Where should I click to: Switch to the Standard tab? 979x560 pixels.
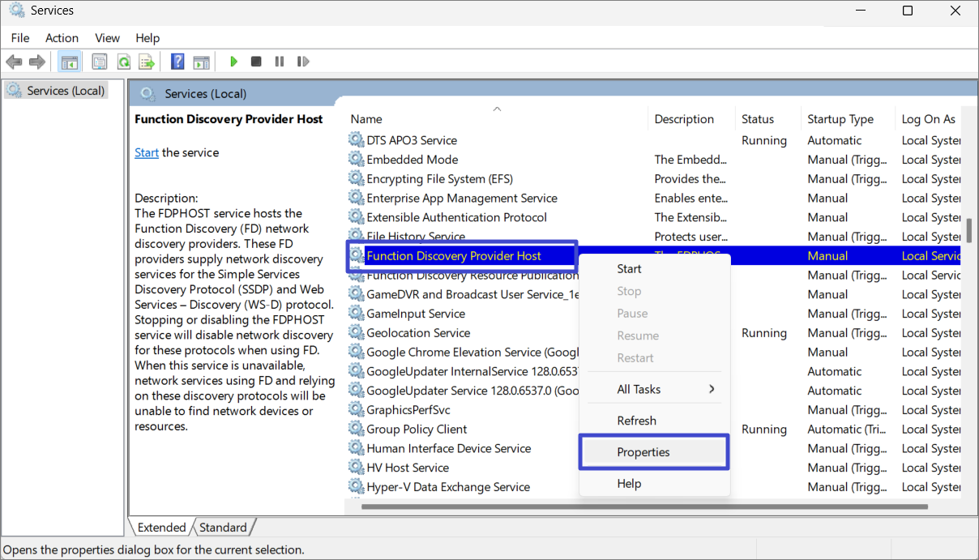coord(223,528)
